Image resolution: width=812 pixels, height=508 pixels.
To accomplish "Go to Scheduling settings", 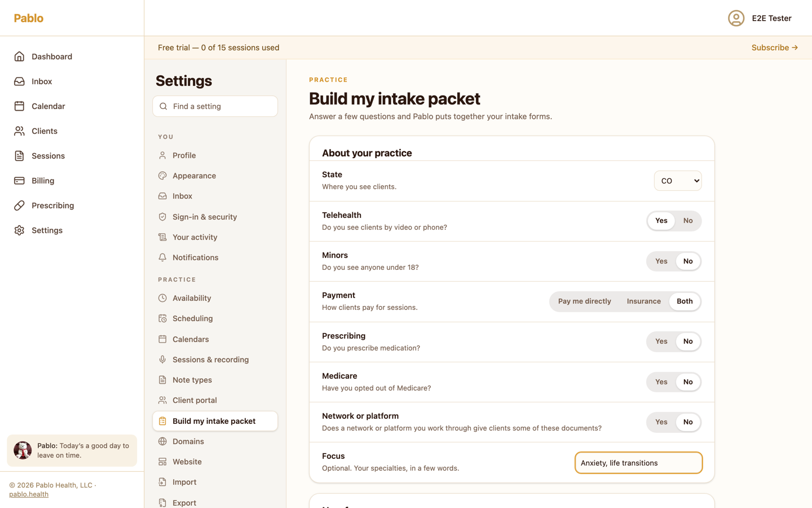I will [x=215, y=318].
